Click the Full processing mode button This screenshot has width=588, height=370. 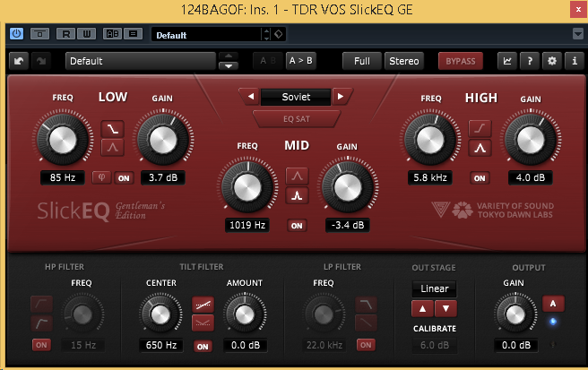click(362, 61)
